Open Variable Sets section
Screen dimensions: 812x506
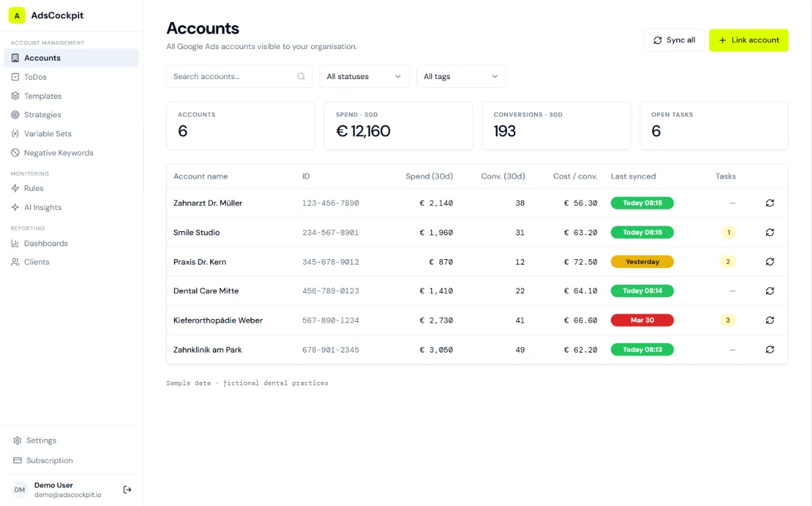pos(72,134)
